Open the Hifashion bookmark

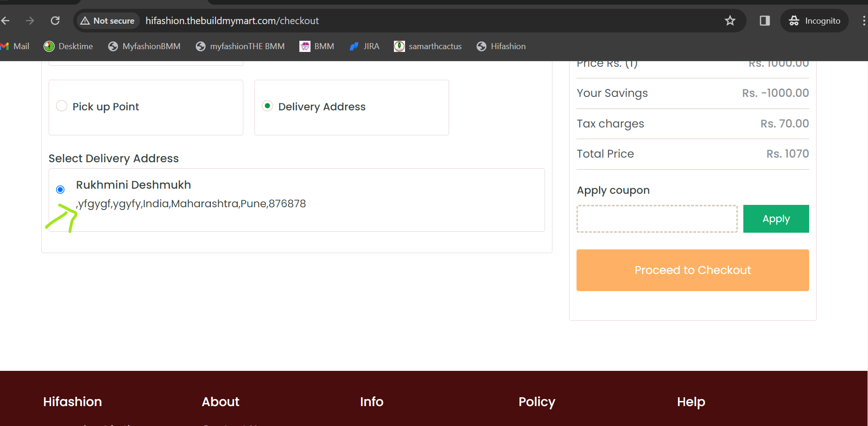point(501,46)
